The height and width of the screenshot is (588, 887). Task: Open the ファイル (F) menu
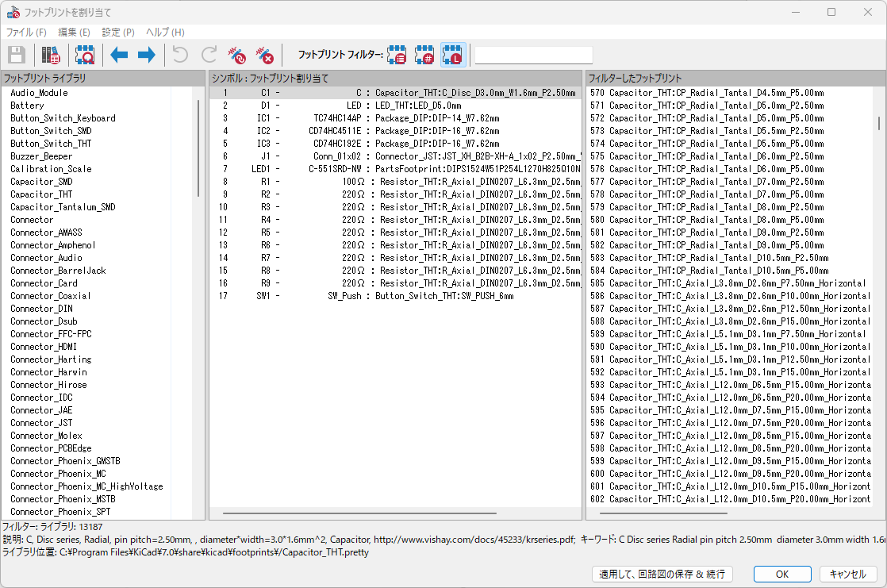coord(26,33)
